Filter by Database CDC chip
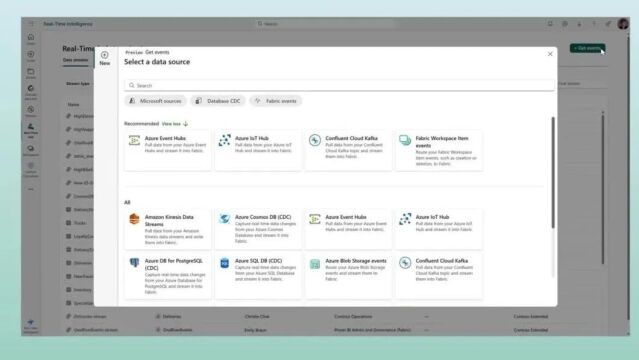This screenshot has height=360, width=639. coord(218,101)
